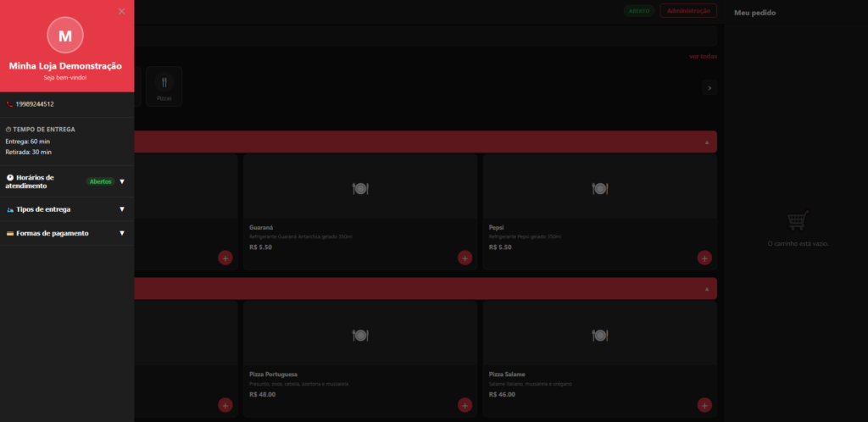The height and width of the screenshot is (422, 868).
Task: Select the Pizzas category icon
Action: (164, 85)
